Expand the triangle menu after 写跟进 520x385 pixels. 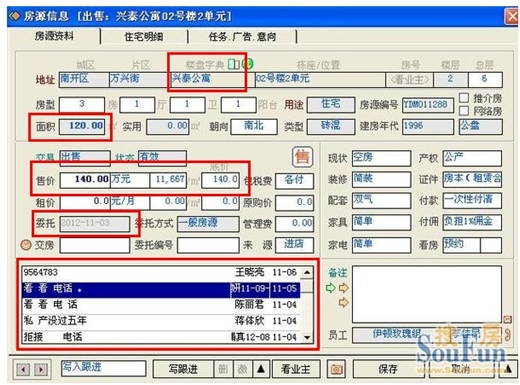[261, 369]
